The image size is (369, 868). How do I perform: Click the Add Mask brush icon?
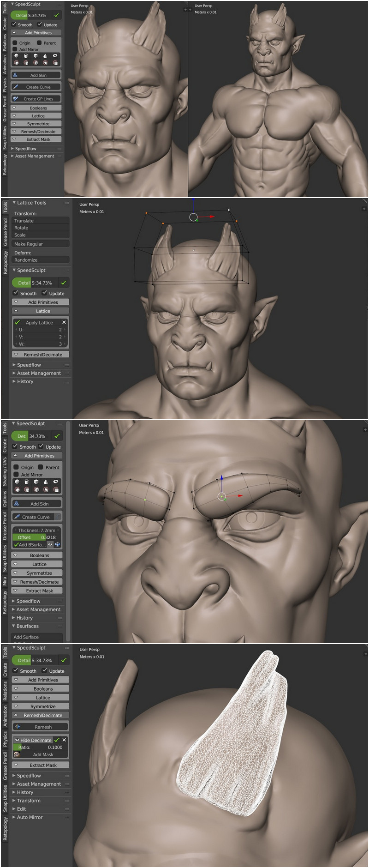click(x=17, y=754)
